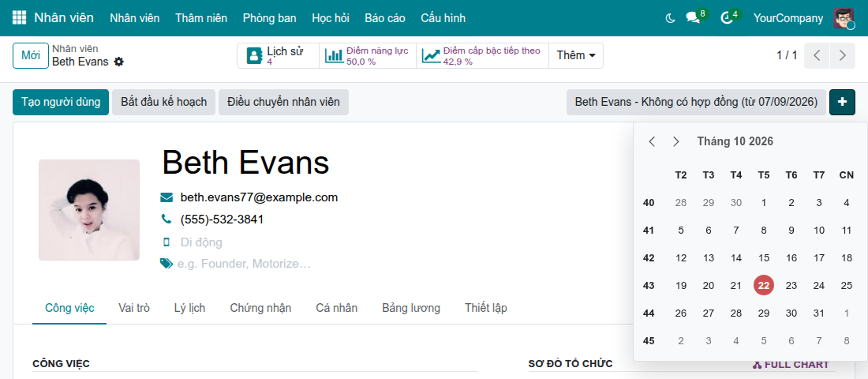Open the apps grid menu icon
This screenshot has height=379, width=868.
[19, 17]
